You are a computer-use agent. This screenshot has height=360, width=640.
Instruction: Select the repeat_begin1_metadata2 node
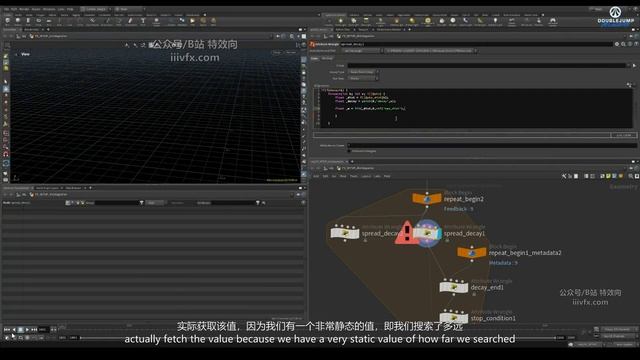(x=472, y=253)
